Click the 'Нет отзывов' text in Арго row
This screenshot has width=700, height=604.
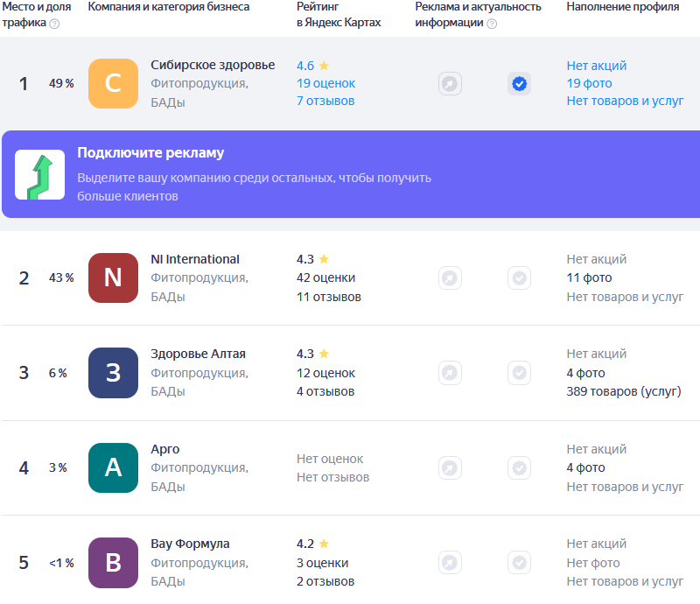(333, 478)
